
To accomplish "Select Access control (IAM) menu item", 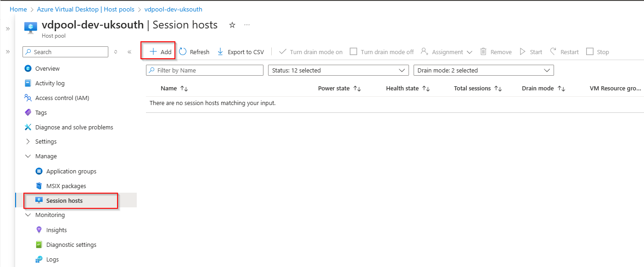I will tap(62, 98).
